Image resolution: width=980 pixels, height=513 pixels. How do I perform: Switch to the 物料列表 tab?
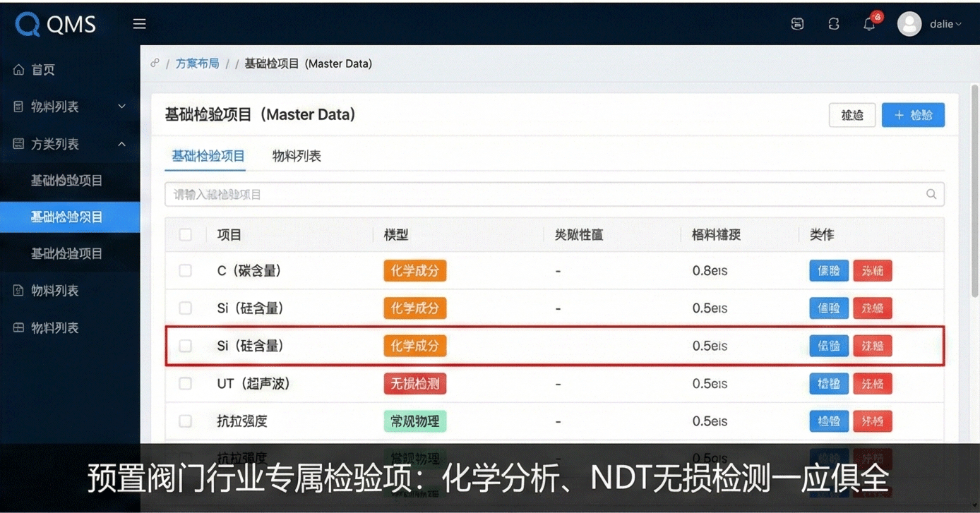coord(296,156)
